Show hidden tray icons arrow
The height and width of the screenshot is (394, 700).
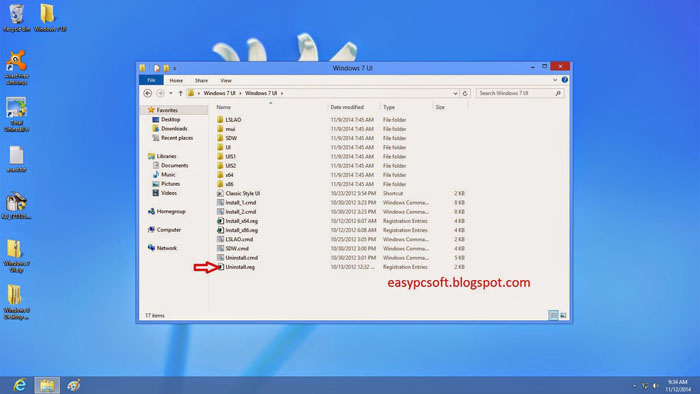(634, 386)
